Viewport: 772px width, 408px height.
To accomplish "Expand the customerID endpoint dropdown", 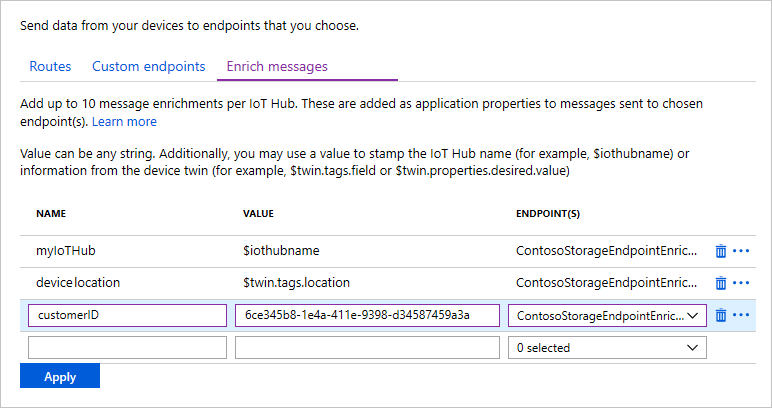I will (607, 316).
